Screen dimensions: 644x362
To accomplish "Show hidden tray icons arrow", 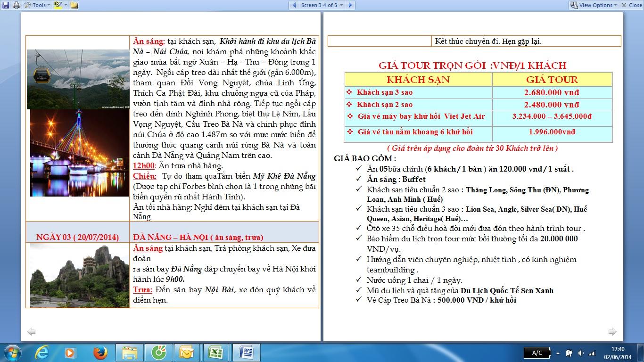I will coord(558,353).
